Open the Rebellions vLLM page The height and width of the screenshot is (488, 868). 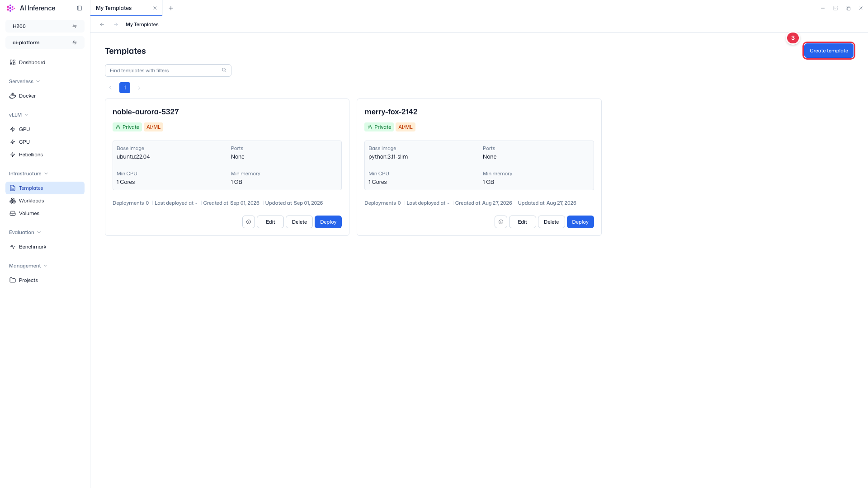coord(45,155)
